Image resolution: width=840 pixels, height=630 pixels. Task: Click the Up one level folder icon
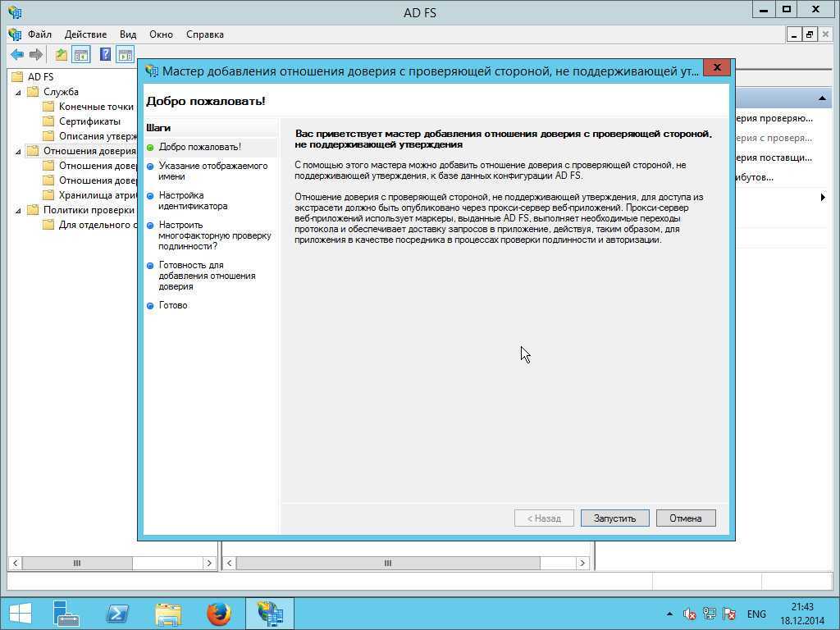click(62, 55)
